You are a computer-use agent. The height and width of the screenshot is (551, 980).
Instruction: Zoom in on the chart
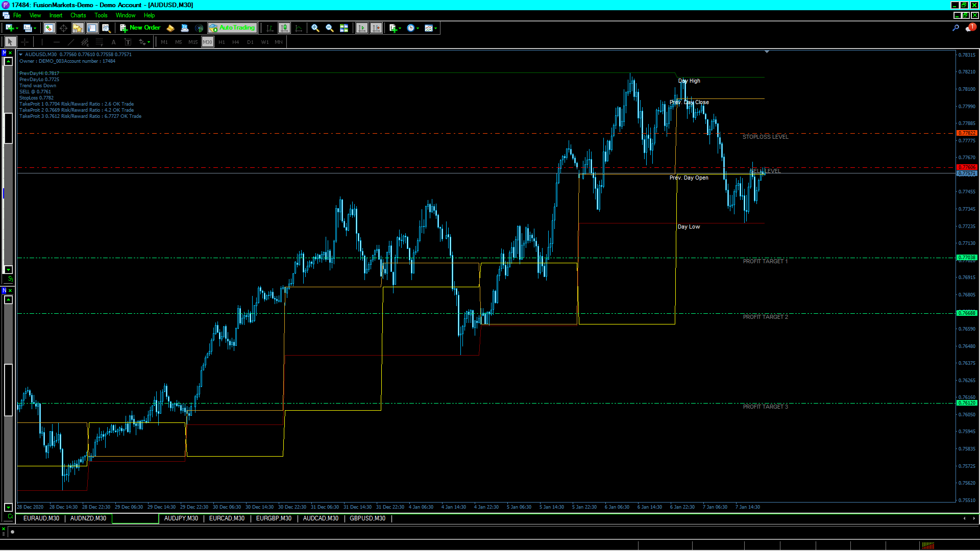point(315,28)
